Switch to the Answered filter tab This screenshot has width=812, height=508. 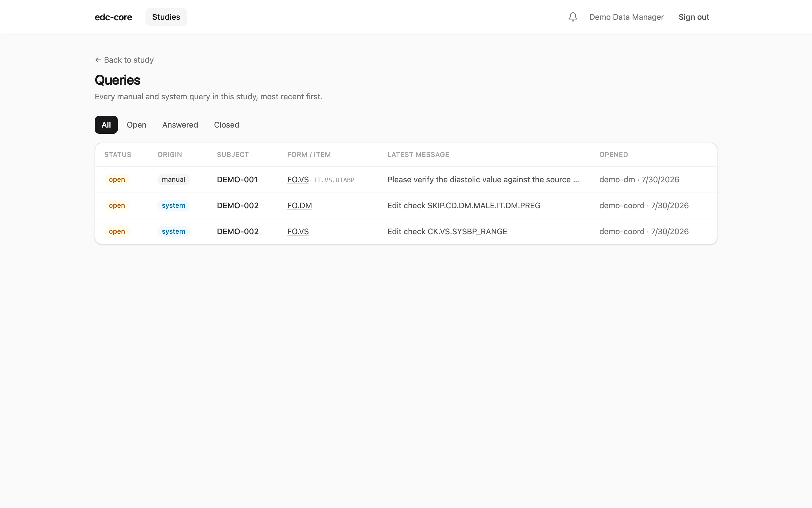point(180,125)
